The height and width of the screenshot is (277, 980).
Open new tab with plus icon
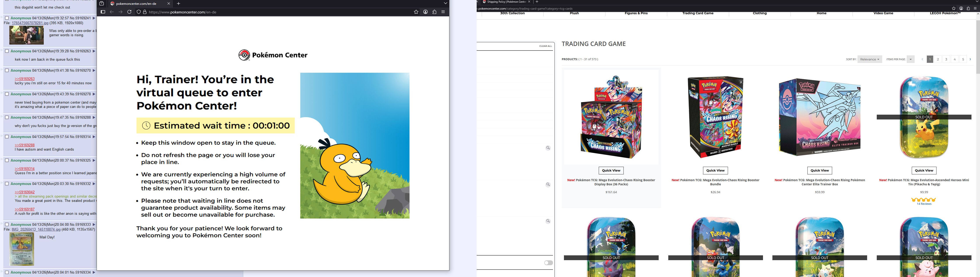click(178, 4)
